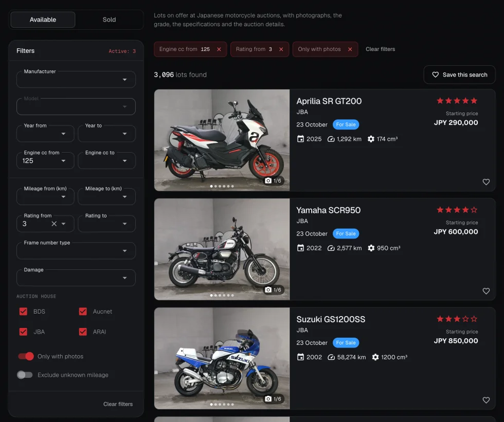Click the engine gear icon beside 1200 cm³
Screen dimensions: 504x422
(375, 357)
